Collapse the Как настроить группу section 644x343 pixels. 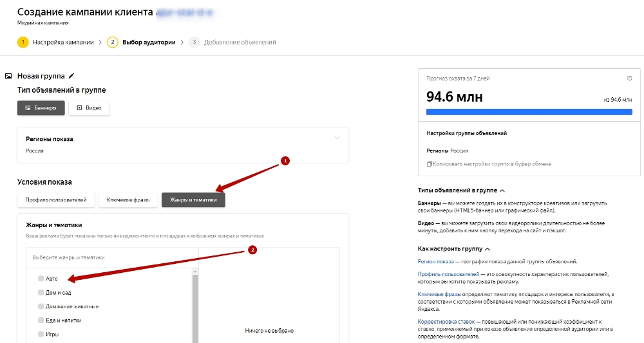tap(488, 249)
